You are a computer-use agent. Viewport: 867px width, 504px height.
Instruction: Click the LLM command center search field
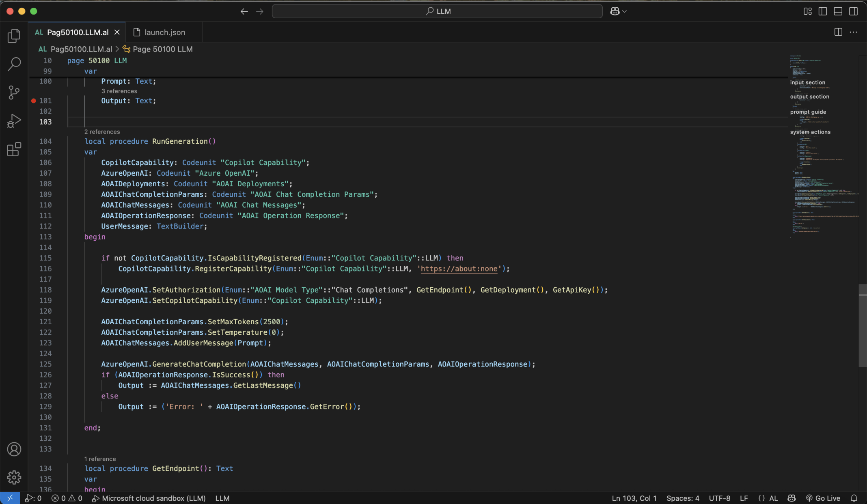[437, 11]
